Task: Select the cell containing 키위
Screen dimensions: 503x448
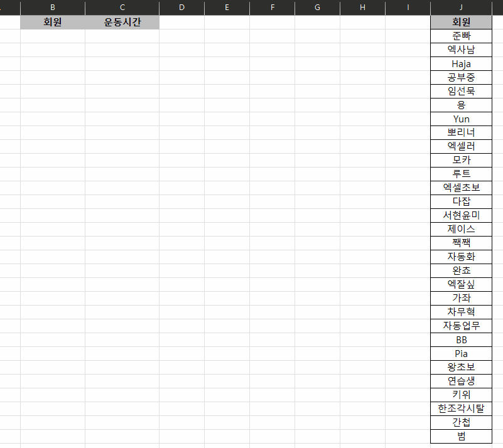Action: (462, 395)
